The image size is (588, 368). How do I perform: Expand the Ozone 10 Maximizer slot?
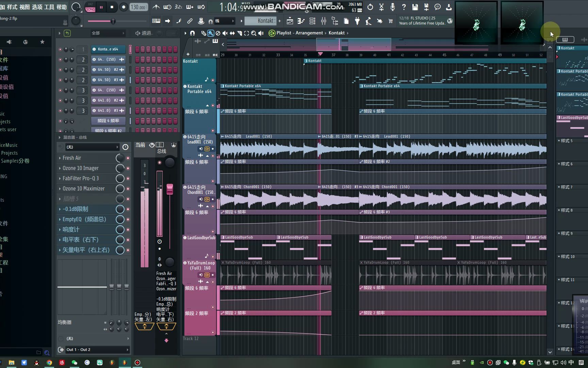click(x=60, y=188)
